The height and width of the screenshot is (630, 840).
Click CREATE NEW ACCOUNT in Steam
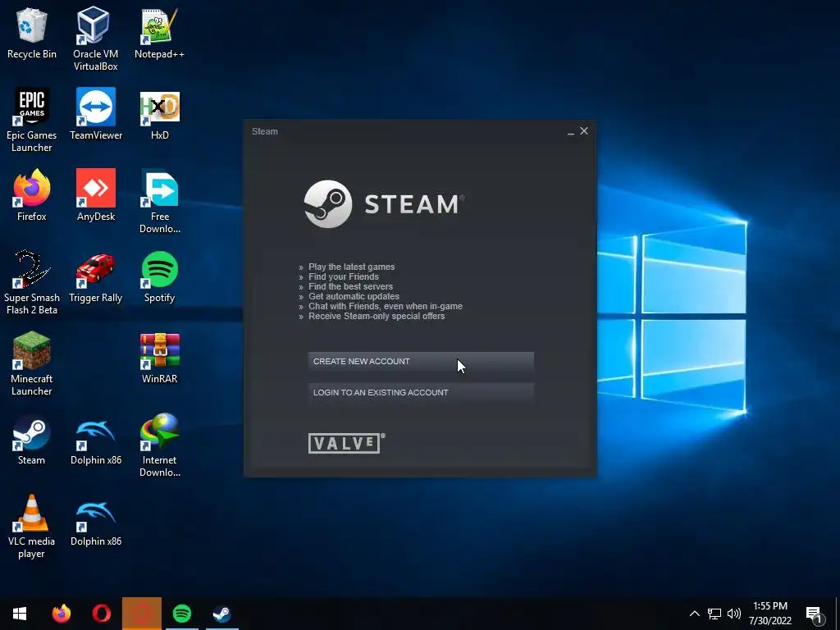[421, 362]
